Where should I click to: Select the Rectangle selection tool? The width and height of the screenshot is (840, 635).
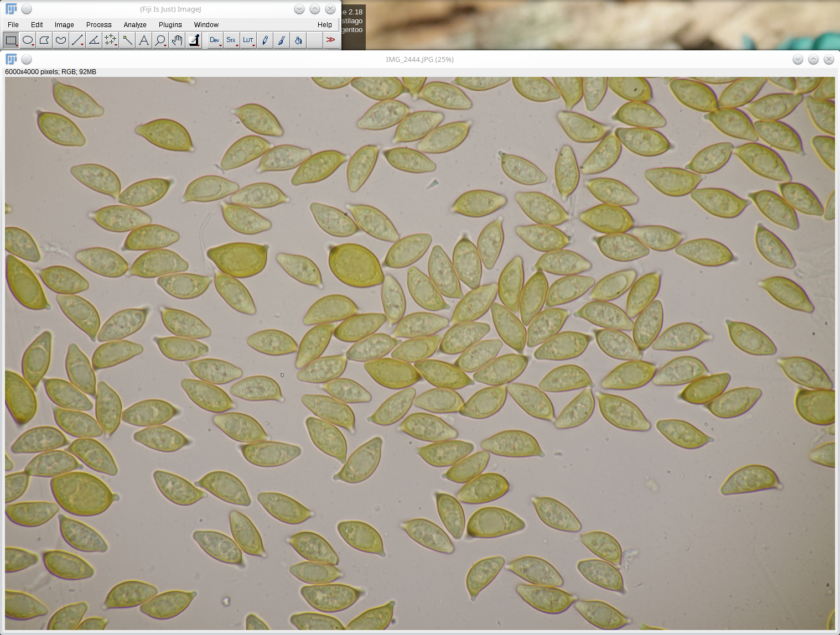[11, 40]
